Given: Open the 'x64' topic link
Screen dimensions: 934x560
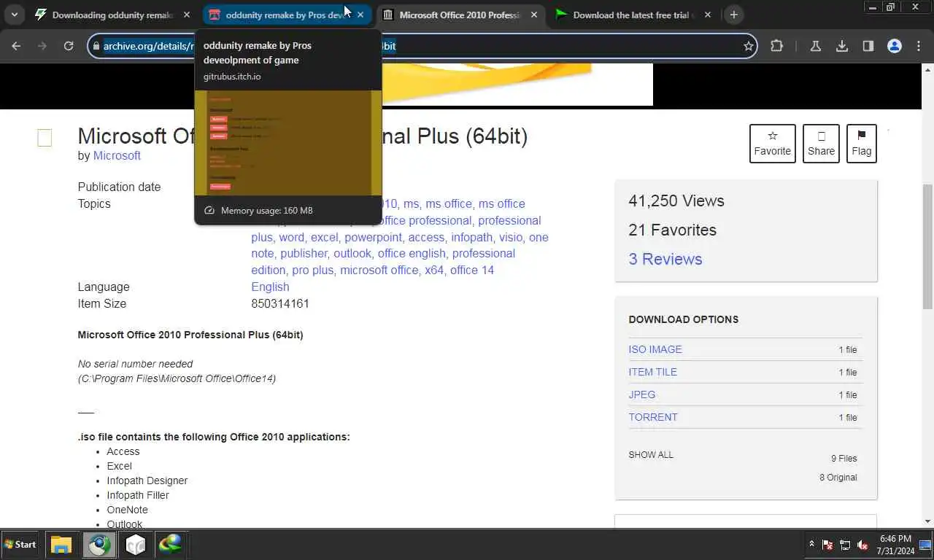Looking at the screenshot, I should (x=434, y=270).
